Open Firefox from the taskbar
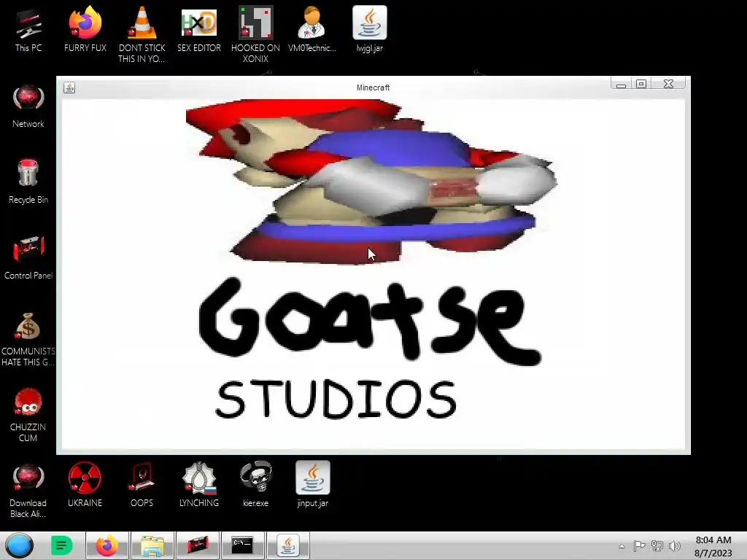Viewport: 747px width, 560px height. coord(107,545)
